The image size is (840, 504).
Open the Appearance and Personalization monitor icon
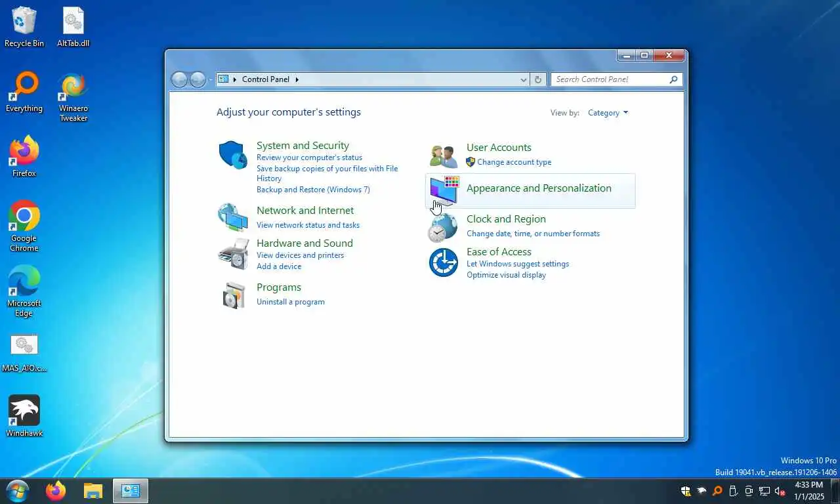[444, 191]
